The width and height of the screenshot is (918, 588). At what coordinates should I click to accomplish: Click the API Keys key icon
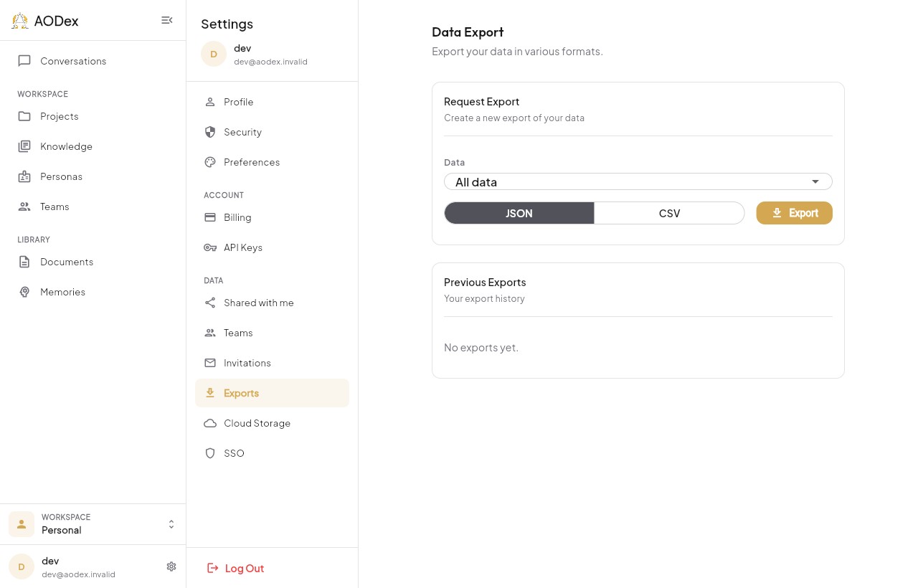pos(210,247)
